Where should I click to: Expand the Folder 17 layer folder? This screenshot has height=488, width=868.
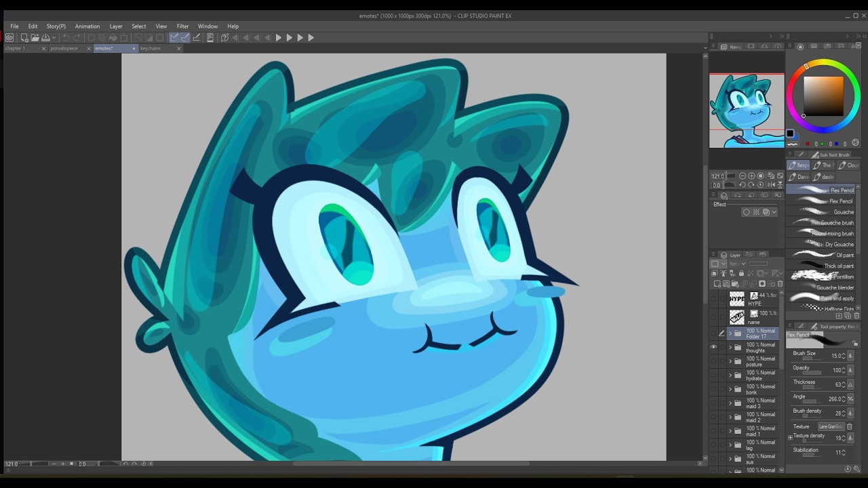click(x=730, y=333)
